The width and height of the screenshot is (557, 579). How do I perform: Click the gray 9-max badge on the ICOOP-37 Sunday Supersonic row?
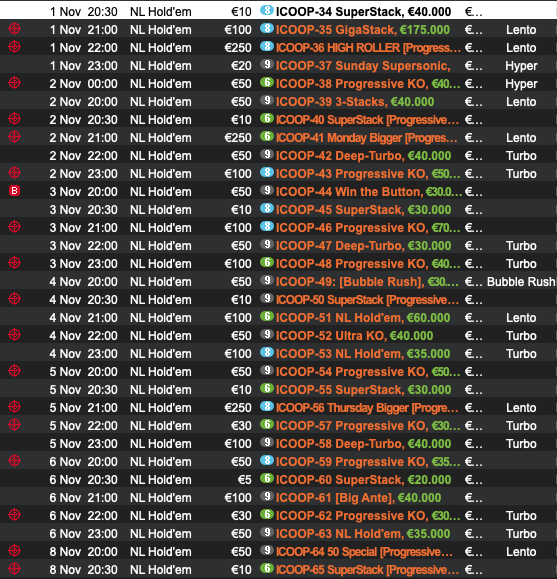pos(267,64)
